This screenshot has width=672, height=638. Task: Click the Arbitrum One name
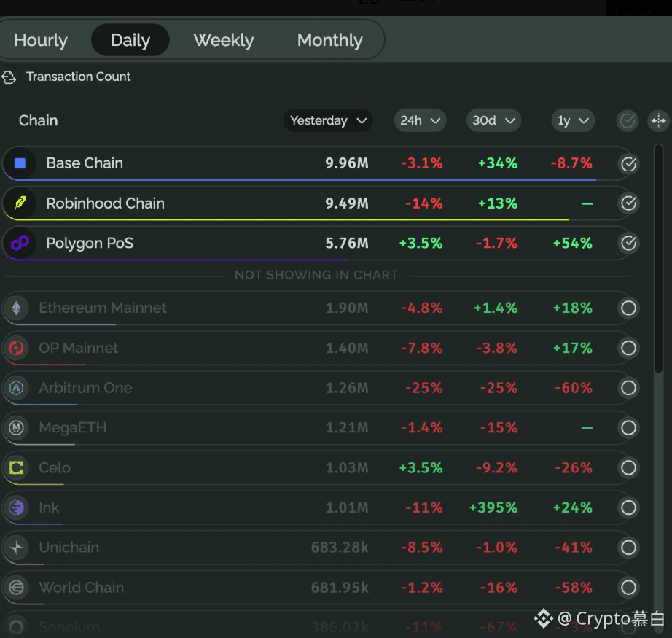click(85, 388)
